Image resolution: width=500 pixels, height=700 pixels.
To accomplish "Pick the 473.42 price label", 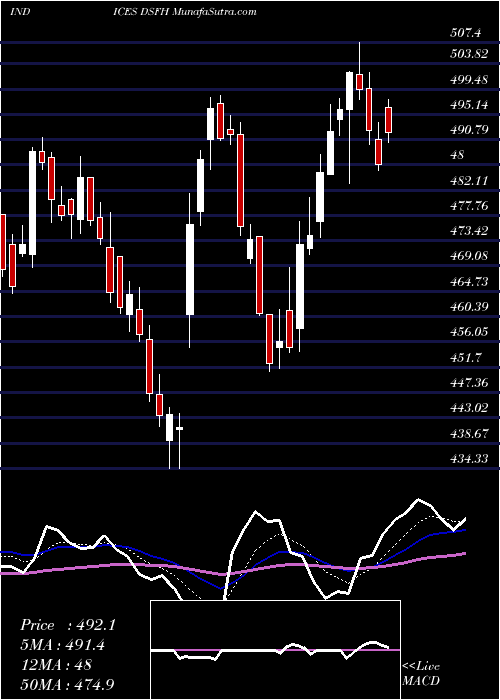I will (469, 231).
